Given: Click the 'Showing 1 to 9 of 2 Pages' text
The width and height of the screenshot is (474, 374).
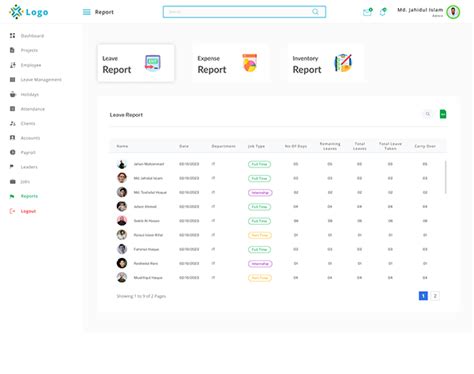Looking at the screenshot, I should pos(141,296).
